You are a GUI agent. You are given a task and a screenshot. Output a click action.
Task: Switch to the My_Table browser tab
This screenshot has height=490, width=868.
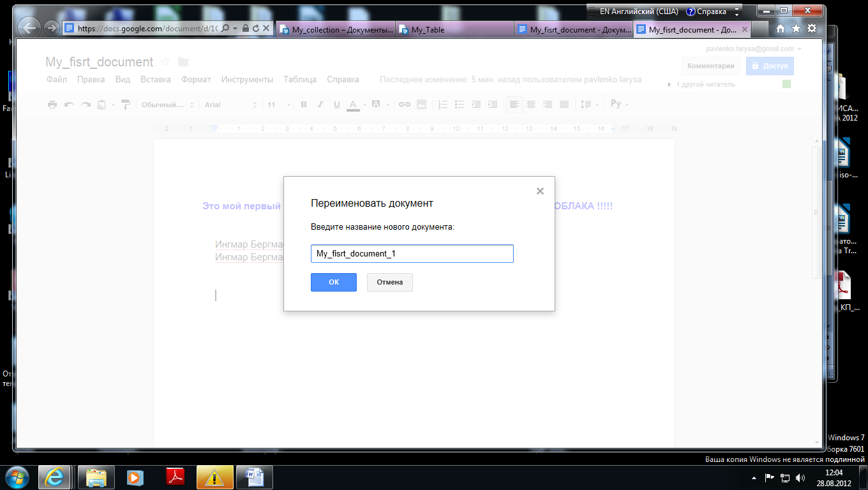[x=455, y=29]
